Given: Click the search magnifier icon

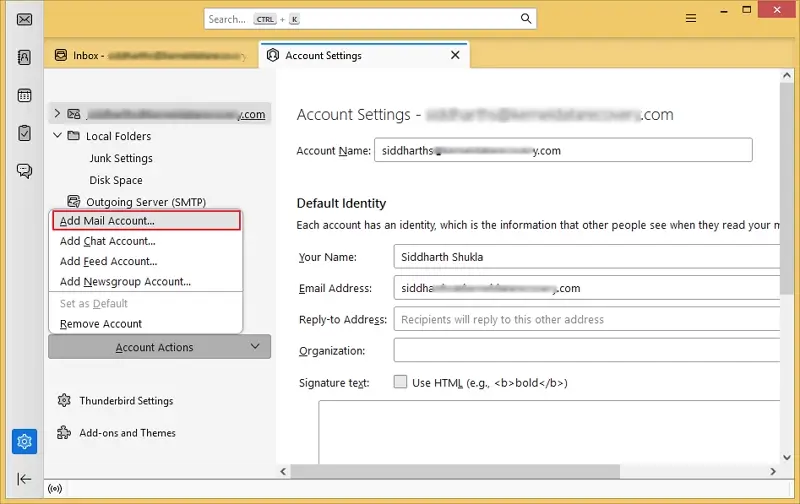Looking at the screenshot, I should point(526,19).
